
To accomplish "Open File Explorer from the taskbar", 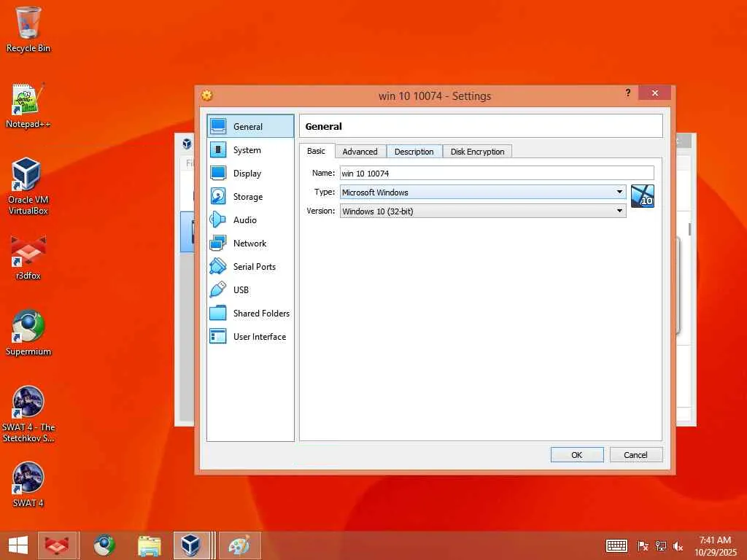I will click(x=149, y=545).
